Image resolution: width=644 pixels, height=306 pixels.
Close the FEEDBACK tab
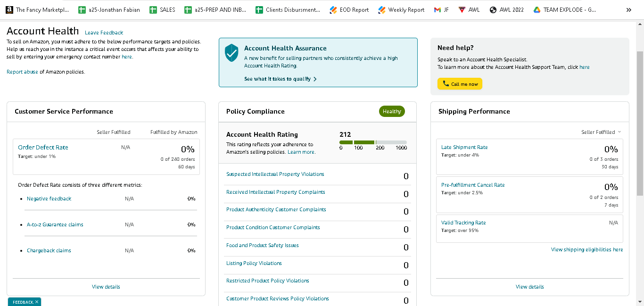pos(37,302)
